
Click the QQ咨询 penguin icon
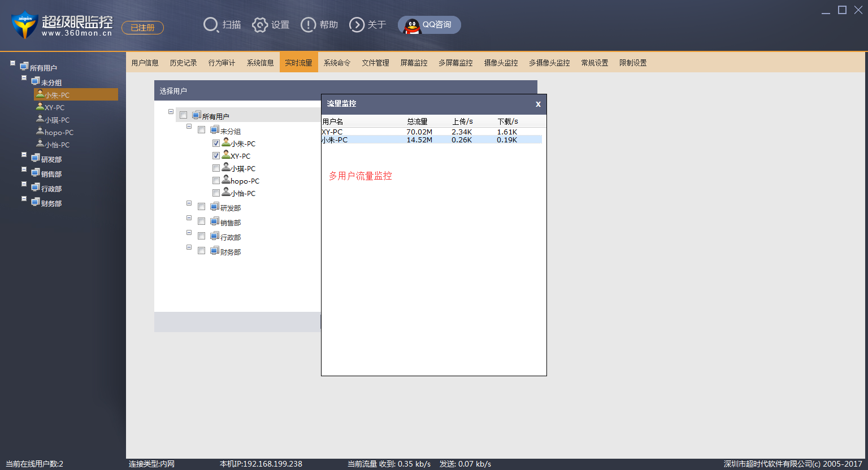click(413, 25)
